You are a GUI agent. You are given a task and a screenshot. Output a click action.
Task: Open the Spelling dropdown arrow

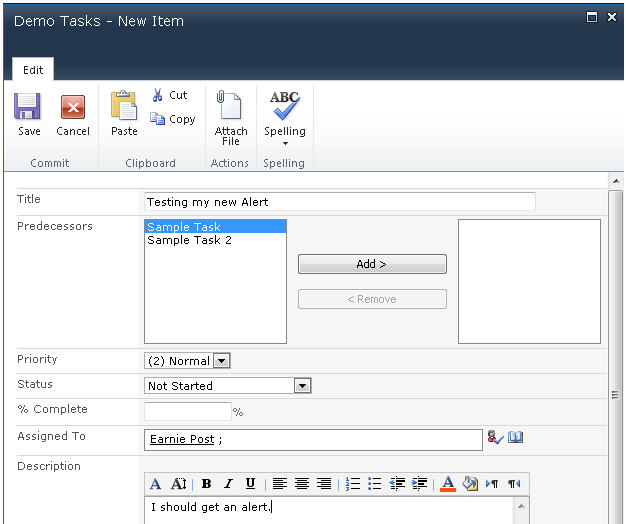pos(285,143)
